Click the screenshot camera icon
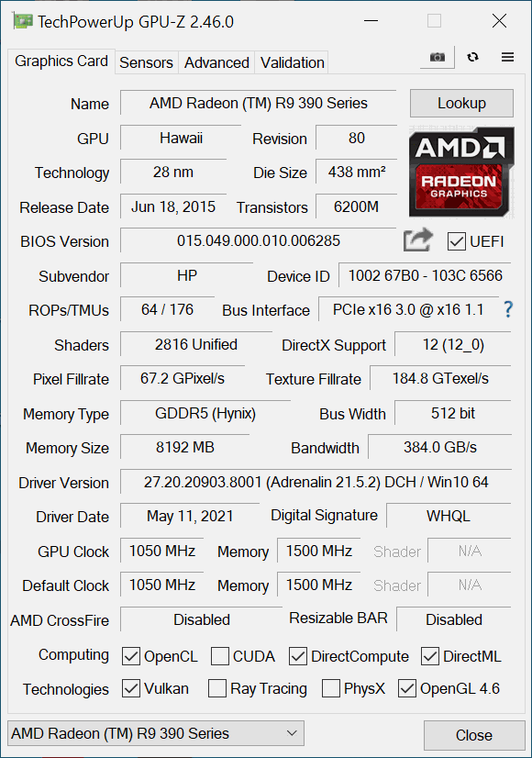The width and height of the screenshot is (532, 758). (438, 58)
